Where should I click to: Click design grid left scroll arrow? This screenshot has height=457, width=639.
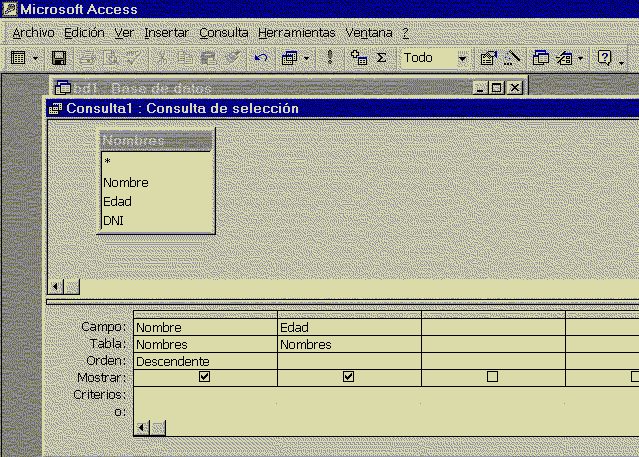point(142,428)
